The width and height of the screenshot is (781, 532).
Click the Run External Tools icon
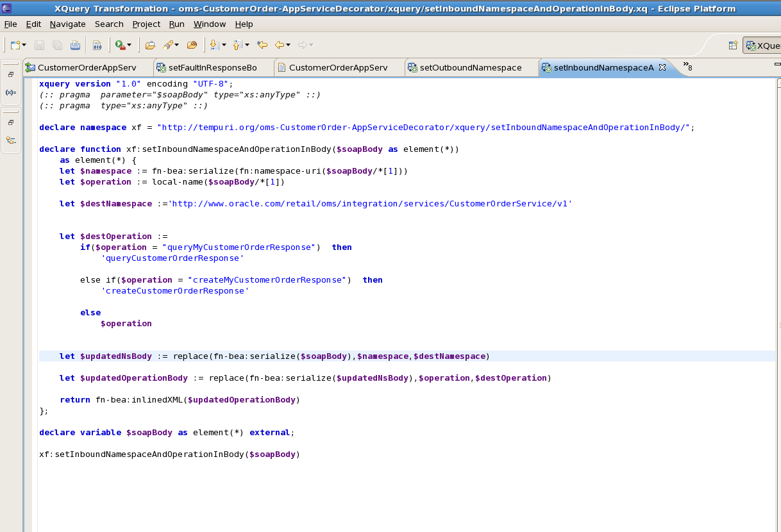click(x=120, y=45)
